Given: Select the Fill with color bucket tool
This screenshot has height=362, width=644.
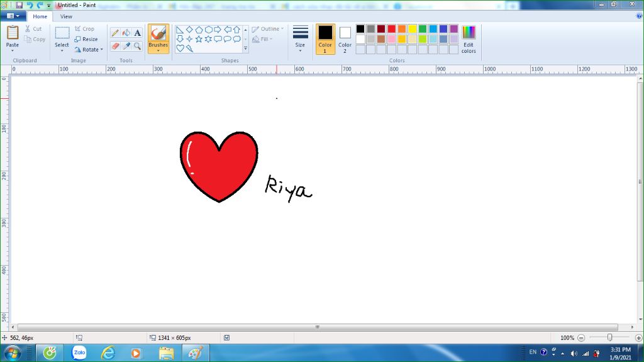Looking at the screenshot, I should pos(126,33).
